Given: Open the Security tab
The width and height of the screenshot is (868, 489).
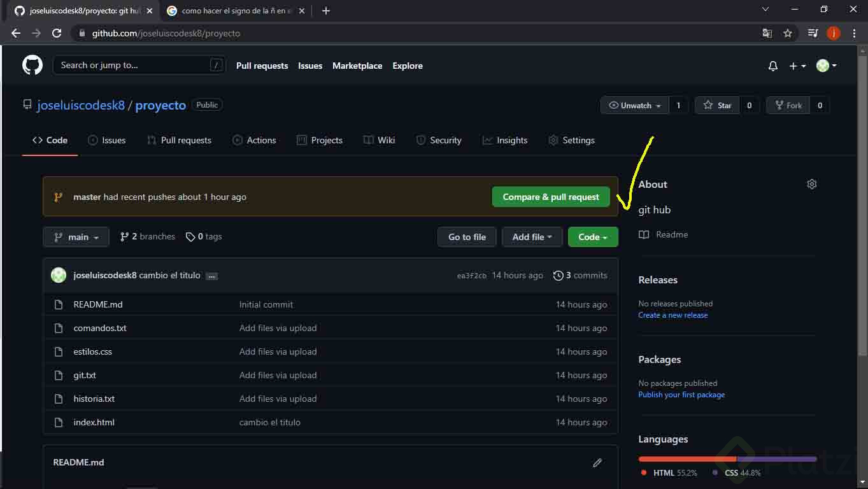Looking at the screenshot, I should click(438, 140).
